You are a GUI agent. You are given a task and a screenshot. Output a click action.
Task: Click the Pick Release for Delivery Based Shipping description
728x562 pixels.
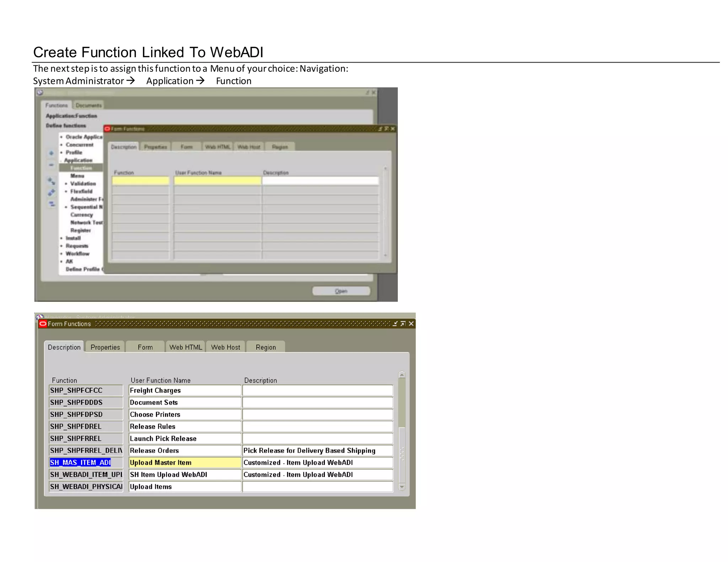point(318,450)
